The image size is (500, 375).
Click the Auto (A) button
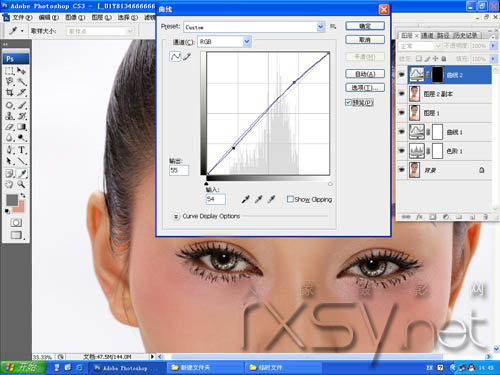click(x=365, y=74)
